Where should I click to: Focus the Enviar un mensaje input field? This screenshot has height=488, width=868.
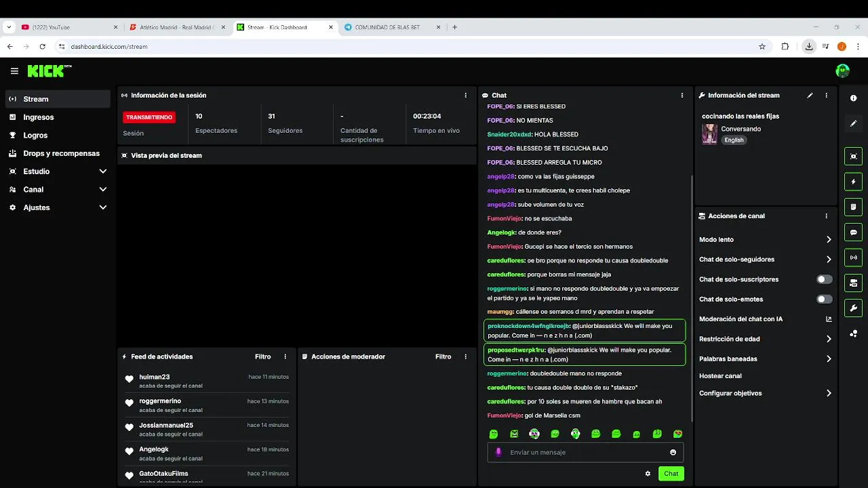click(x=585, y=452)
